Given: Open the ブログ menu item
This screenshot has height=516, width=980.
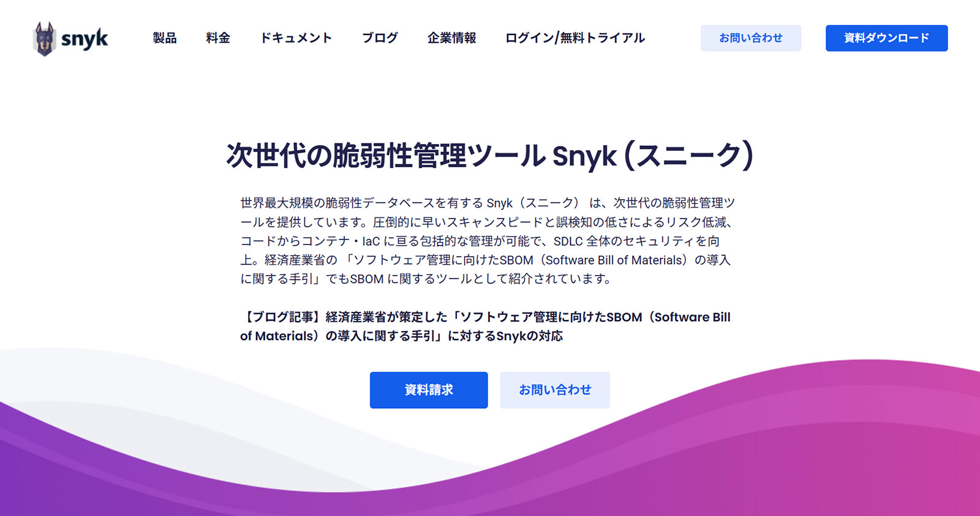Looking at the screenshot, I should pyautogui.click(x=380, y=38).
